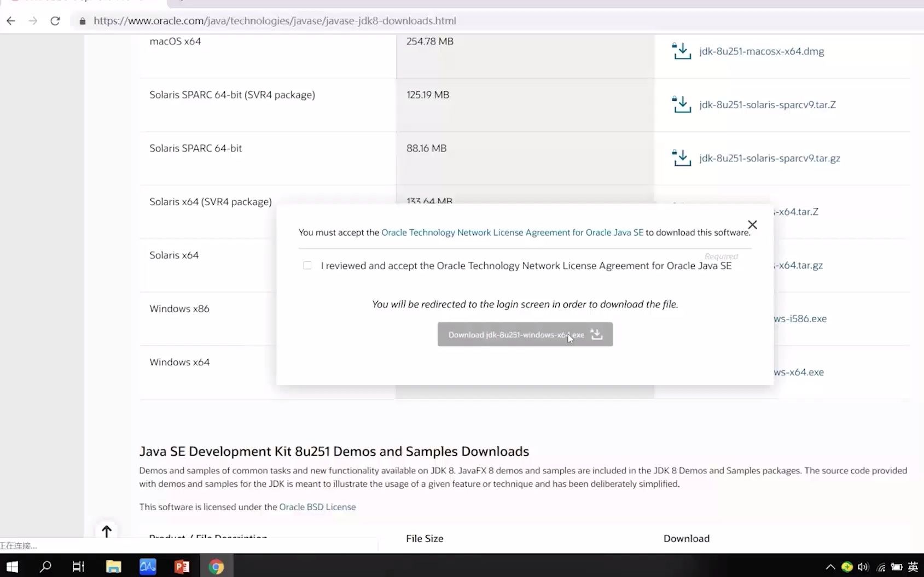Go back to previous page in browser

coord(11,21)
